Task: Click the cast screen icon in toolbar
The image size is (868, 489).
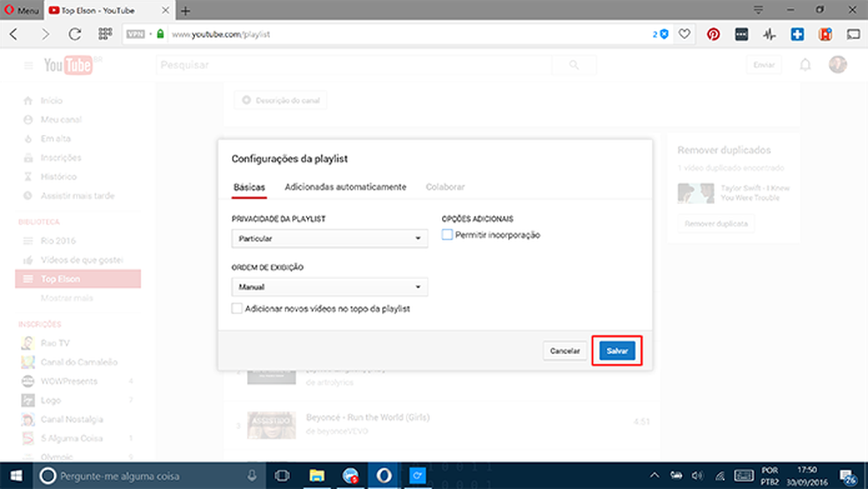Action: pos(853,34)
